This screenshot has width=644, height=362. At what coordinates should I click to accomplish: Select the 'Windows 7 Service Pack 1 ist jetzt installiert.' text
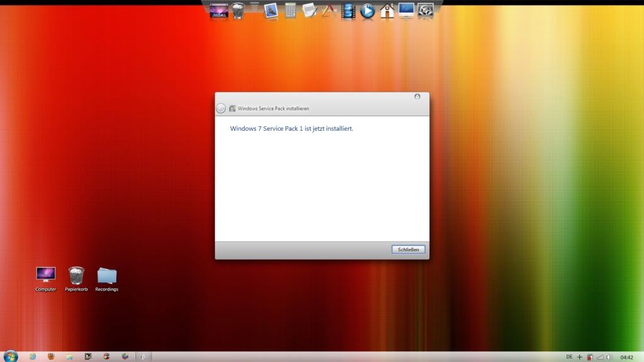[x=291, y=128]
